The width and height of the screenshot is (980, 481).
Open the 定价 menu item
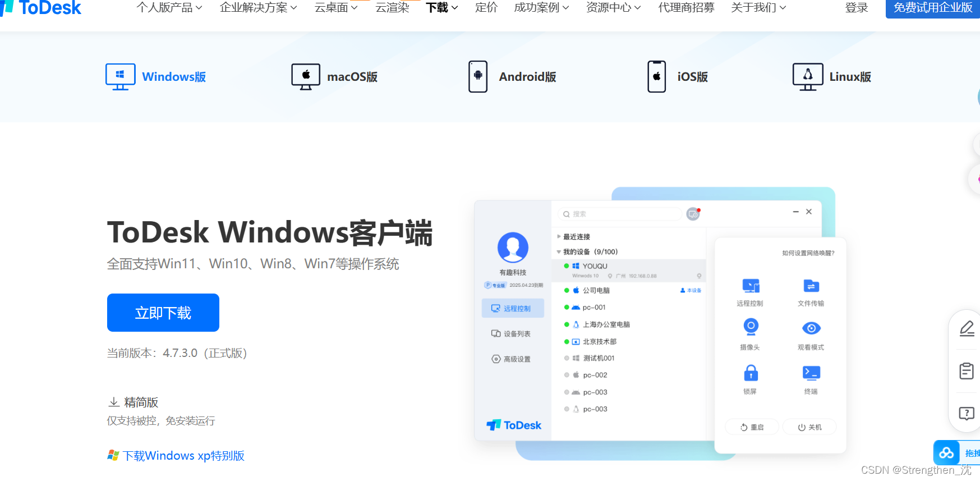coord(486,8)
